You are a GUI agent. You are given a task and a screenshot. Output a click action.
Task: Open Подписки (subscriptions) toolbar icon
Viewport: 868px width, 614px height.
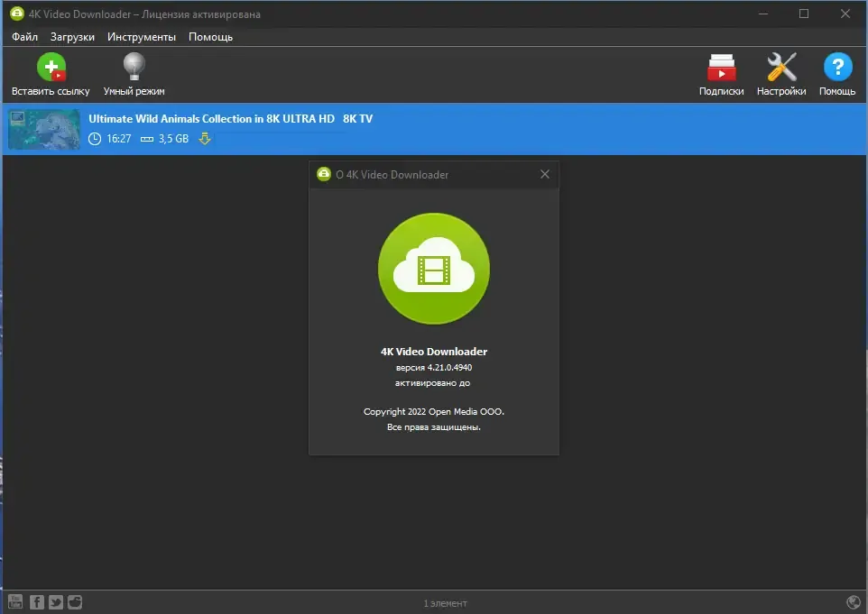coord(721,68)
